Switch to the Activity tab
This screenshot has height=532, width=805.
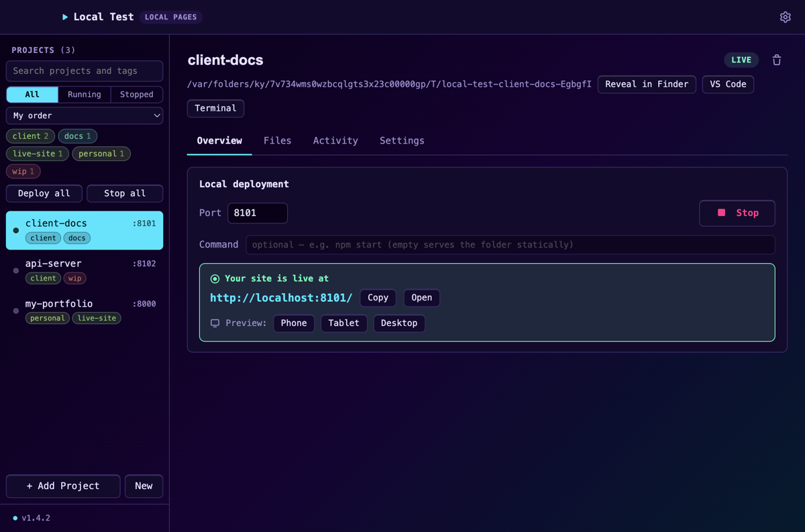tap(335, 141)
